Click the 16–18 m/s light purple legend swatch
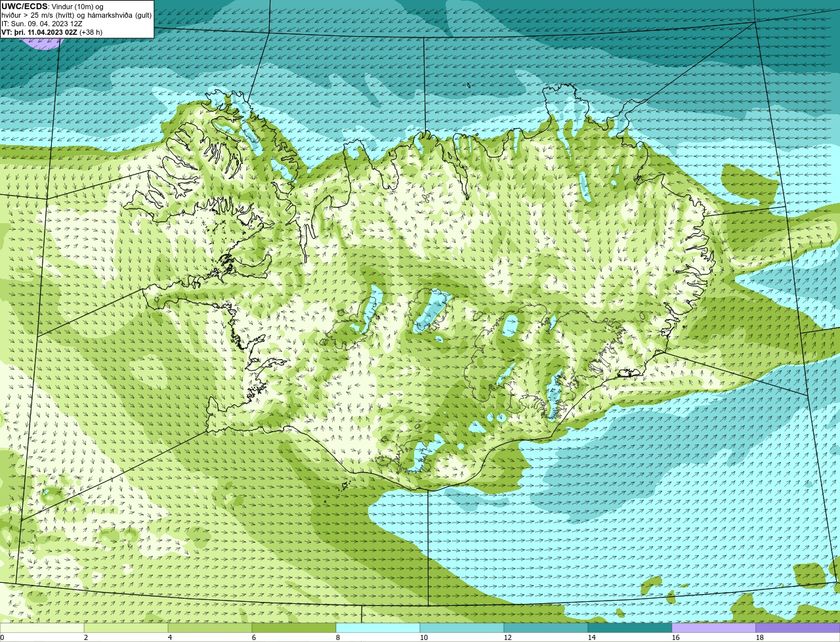Screen dimensions: 840x642 click(x=714, y=628)
